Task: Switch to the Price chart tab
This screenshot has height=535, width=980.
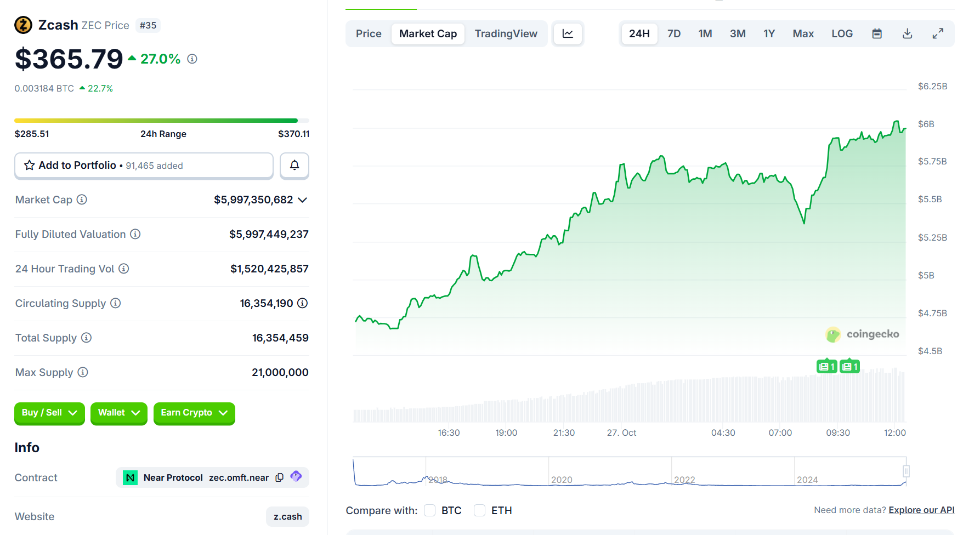Action: click(369, 34)
